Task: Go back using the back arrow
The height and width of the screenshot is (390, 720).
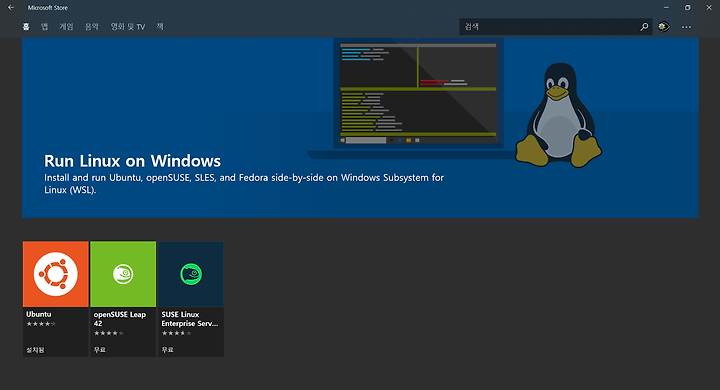Action: coord(11,7)
